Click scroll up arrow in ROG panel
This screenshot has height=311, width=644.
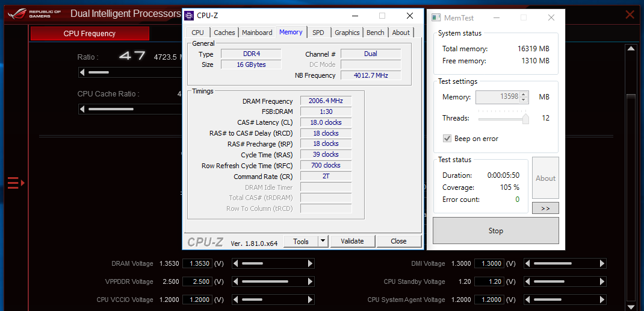click(630, 49)
